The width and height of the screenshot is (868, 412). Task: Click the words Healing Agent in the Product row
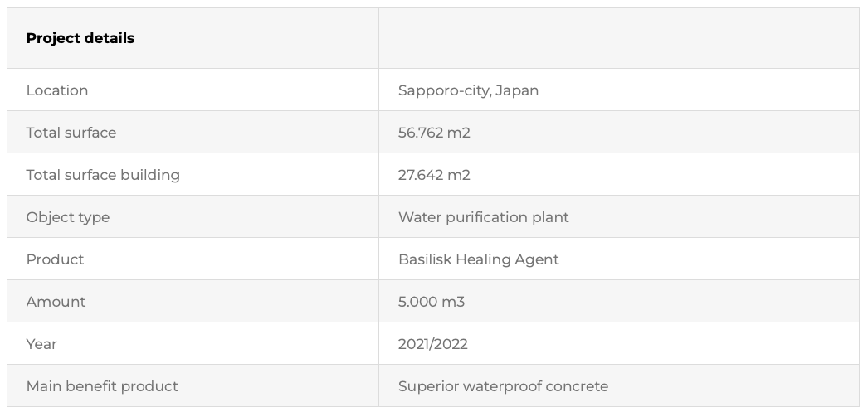coord(506,259)
